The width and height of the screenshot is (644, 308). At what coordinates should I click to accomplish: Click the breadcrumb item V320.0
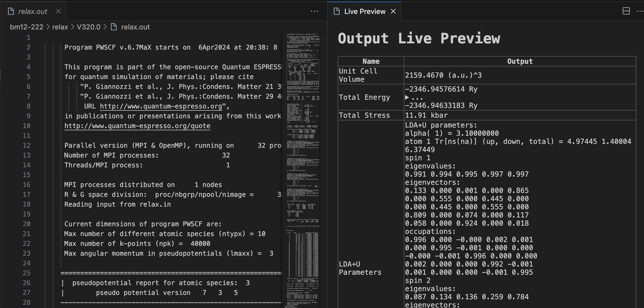tap(88, 26)
